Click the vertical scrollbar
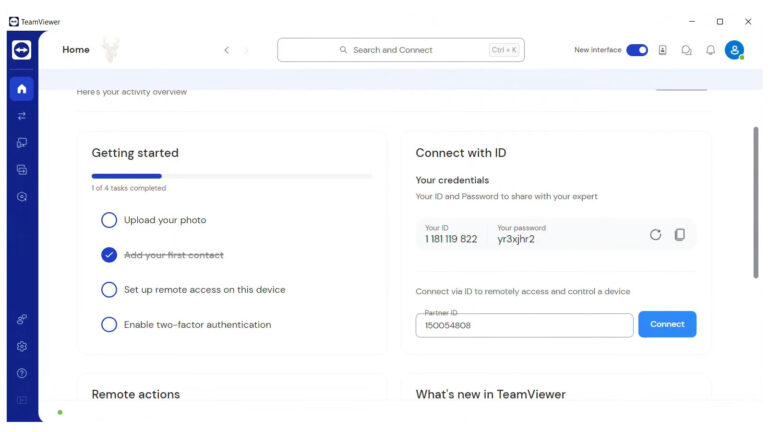 756,202
